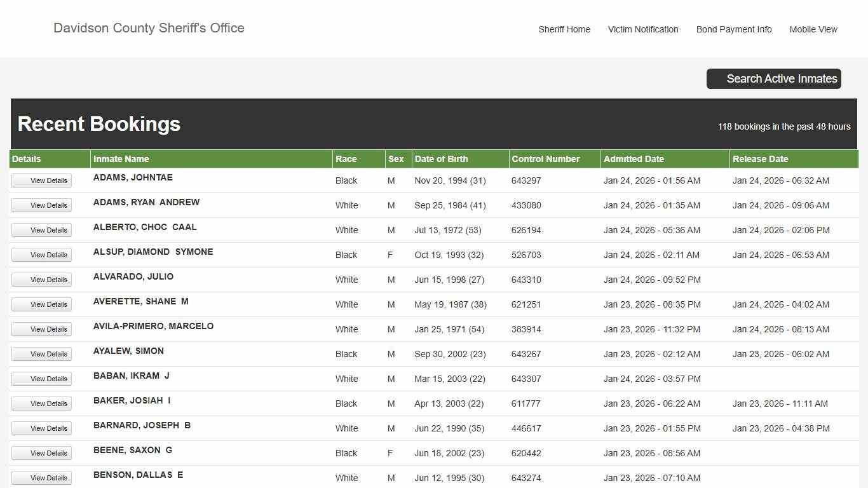
Task: View details for ALSUP, DIAMOND SYMONE
Action: [x=42, y=255]
